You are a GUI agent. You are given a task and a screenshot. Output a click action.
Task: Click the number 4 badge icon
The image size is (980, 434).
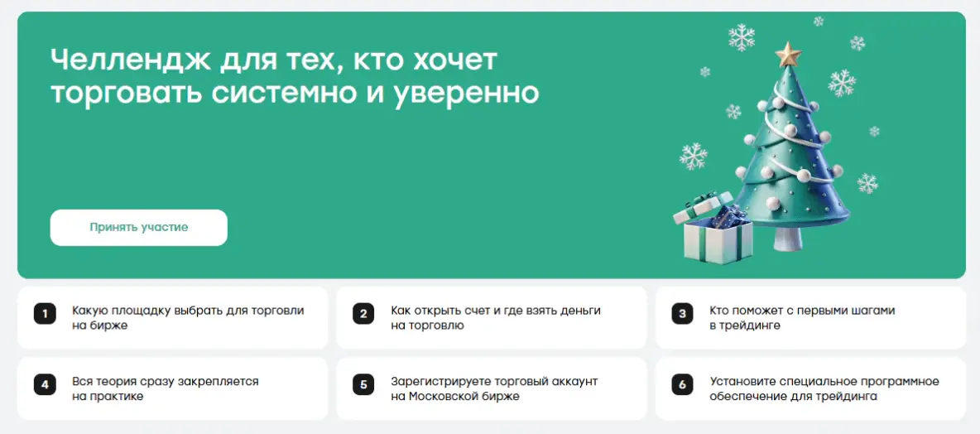(45, 384)
